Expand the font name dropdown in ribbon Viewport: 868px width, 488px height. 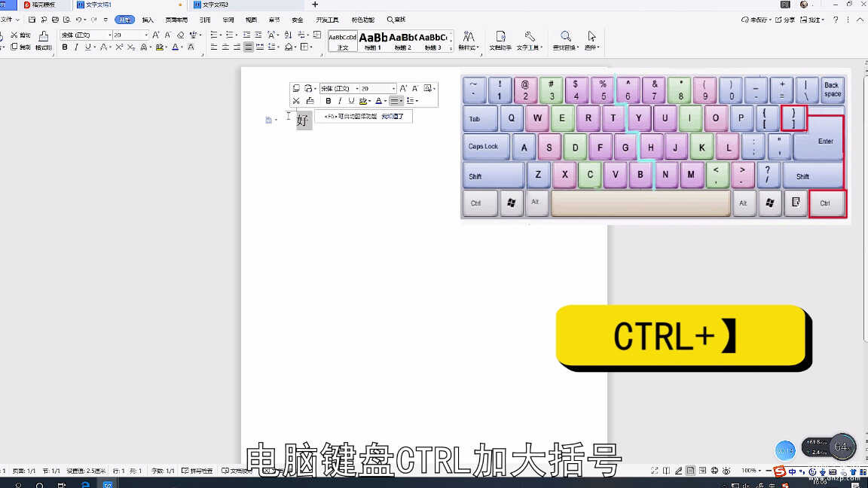pos(110,35)
